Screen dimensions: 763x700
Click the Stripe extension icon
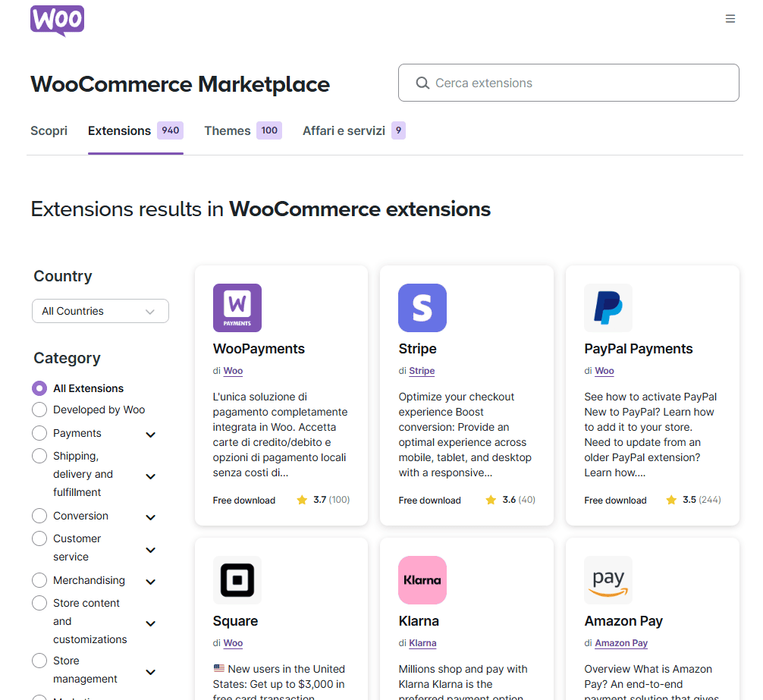[422, 308]
